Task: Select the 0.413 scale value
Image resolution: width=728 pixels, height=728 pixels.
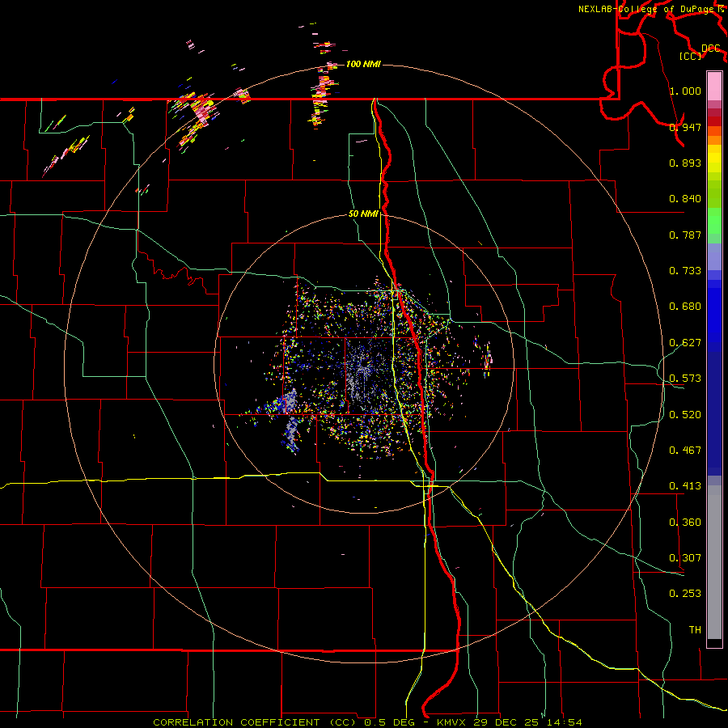Action: click(685, 485)
